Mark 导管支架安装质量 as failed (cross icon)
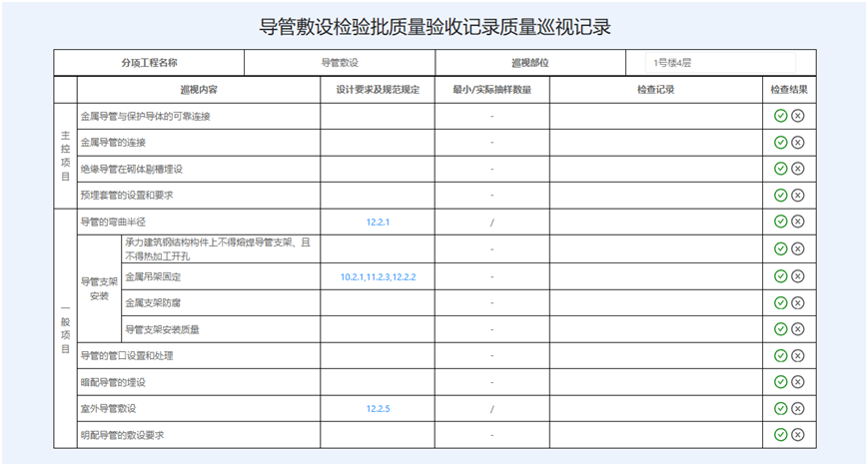Image resolution: width=868 pixels, height=466 pixels. click(798, 328)
